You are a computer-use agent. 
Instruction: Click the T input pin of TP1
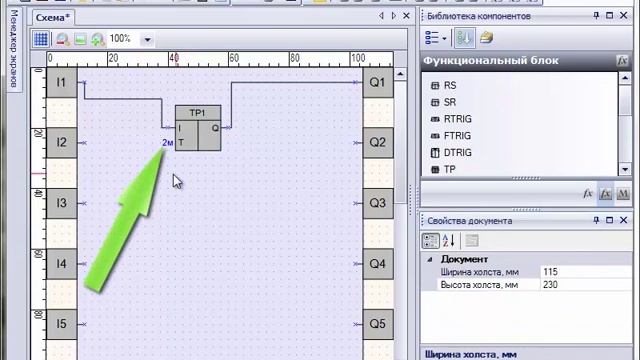tap(181, 143)
